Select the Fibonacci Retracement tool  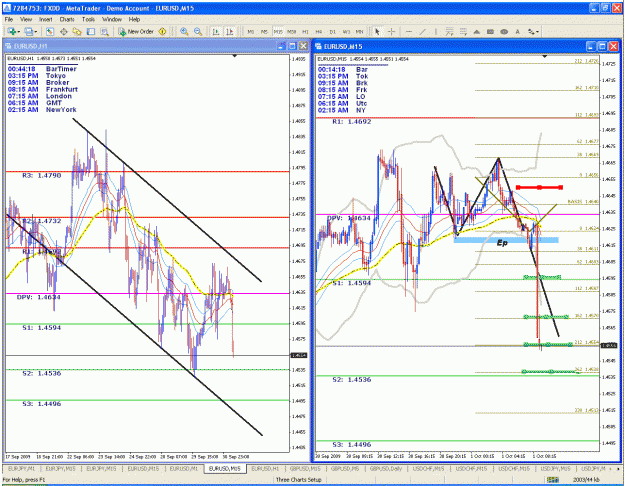click(463, 31)
